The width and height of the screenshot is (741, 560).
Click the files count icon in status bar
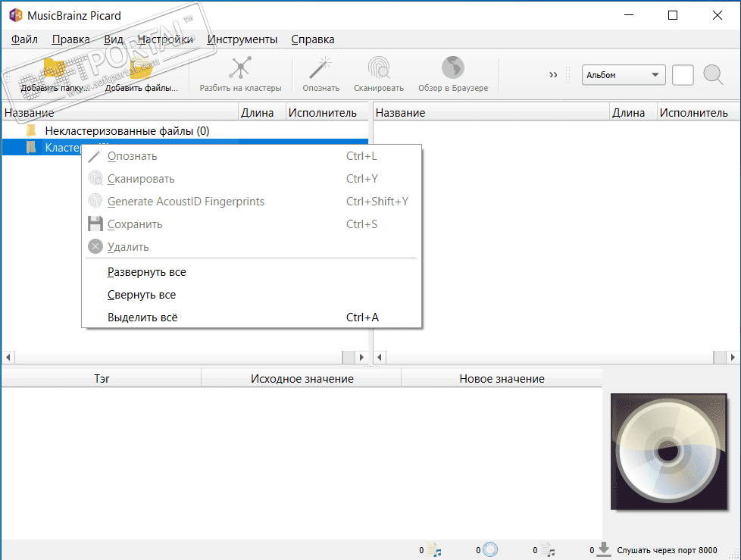coord(434,549)
